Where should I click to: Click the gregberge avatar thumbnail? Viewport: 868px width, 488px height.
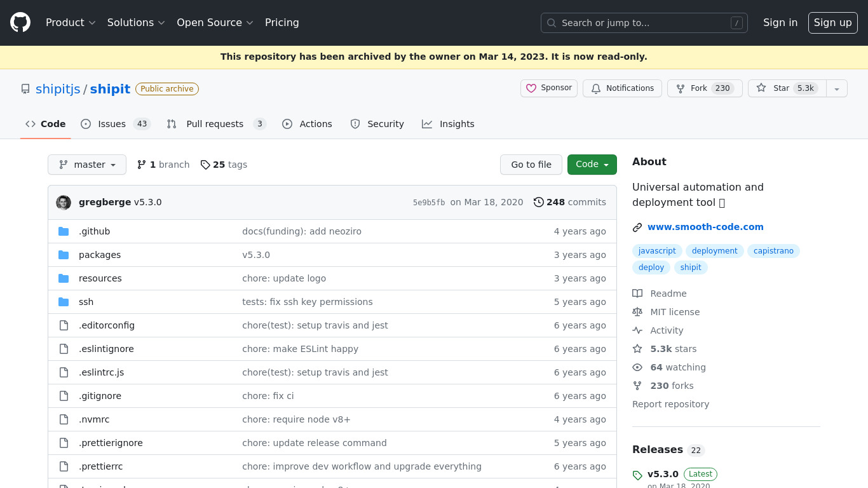(64, 202)
